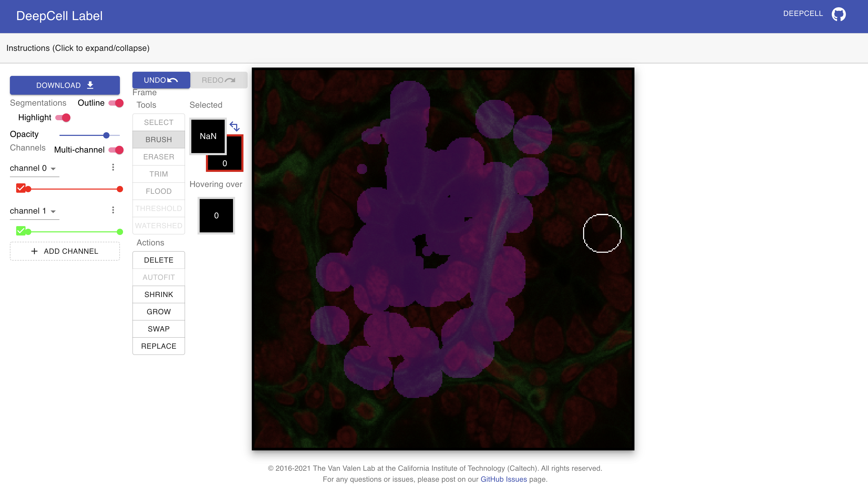The width and height of the screenshot is (868, 489).
Task: Click ADD CHANNEL
Action: [65, 251]
